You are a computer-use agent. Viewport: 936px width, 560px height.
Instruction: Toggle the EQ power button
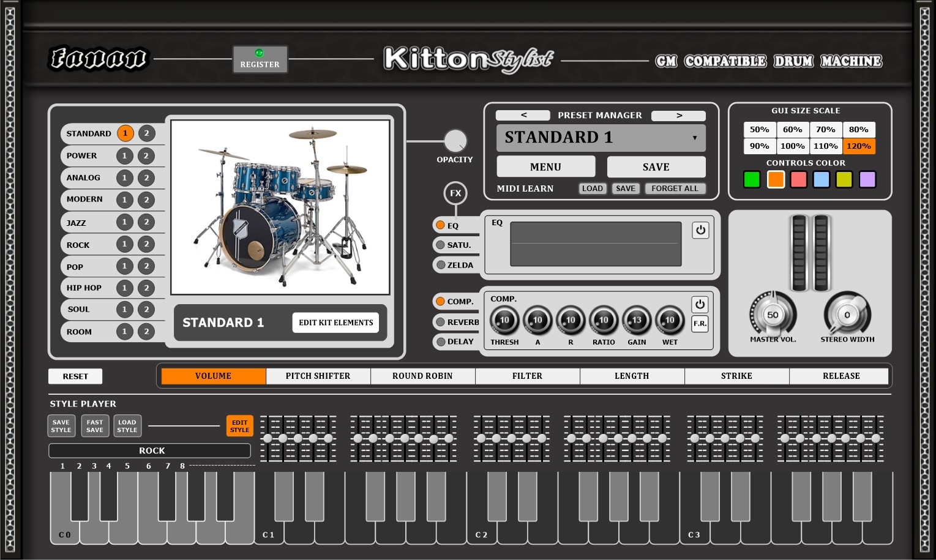pos(700,230)
